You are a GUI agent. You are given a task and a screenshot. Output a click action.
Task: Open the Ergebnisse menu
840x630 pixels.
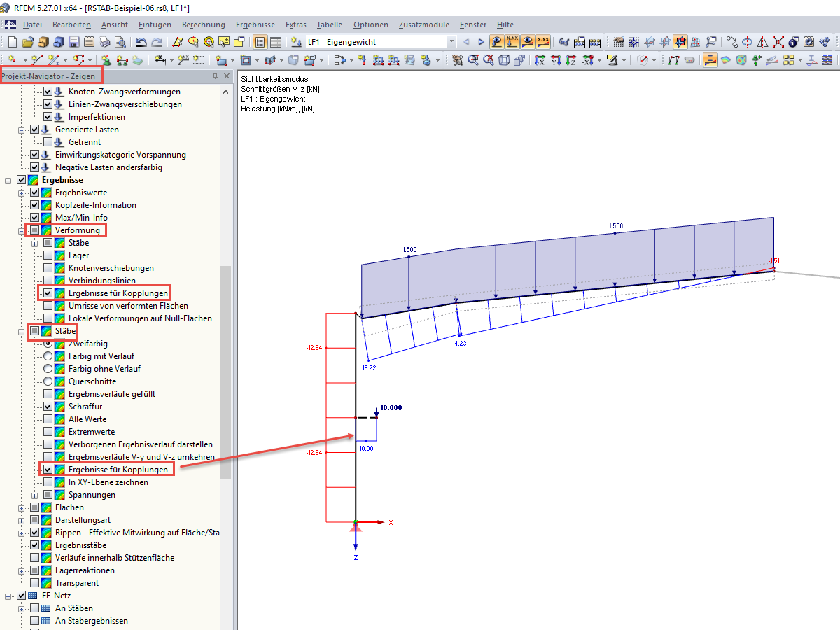coord(255,24)
